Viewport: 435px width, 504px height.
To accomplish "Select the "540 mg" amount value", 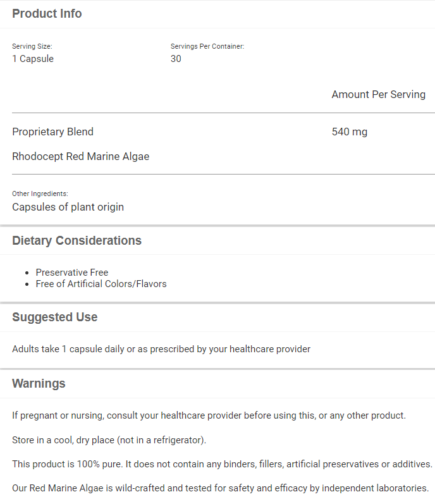I will point(349,132).
